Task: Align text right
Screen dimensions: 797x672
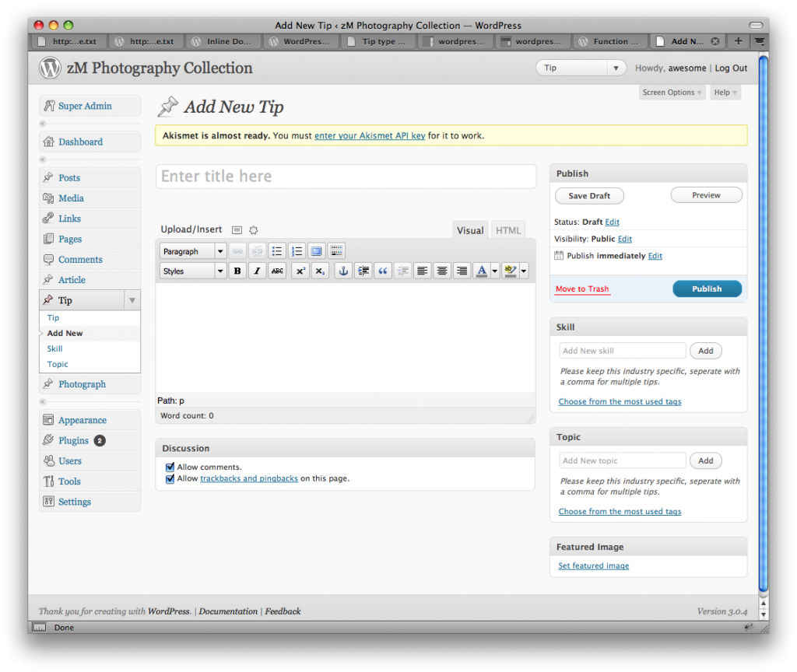Action: point(462,271)
